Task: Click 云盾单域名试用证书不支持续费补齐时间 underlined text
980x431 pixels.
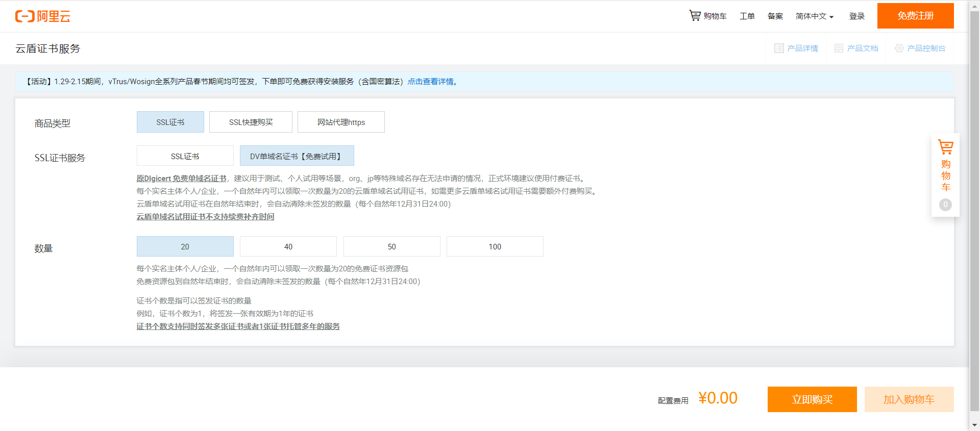Action: (x=205, y=217)
